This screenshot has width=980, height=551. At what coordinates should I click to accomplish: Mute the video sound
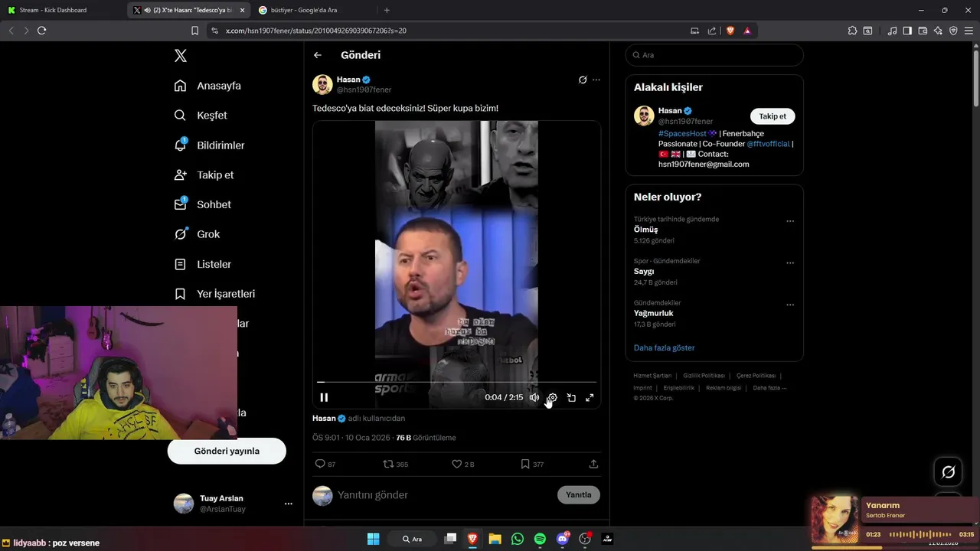(534, 397)
